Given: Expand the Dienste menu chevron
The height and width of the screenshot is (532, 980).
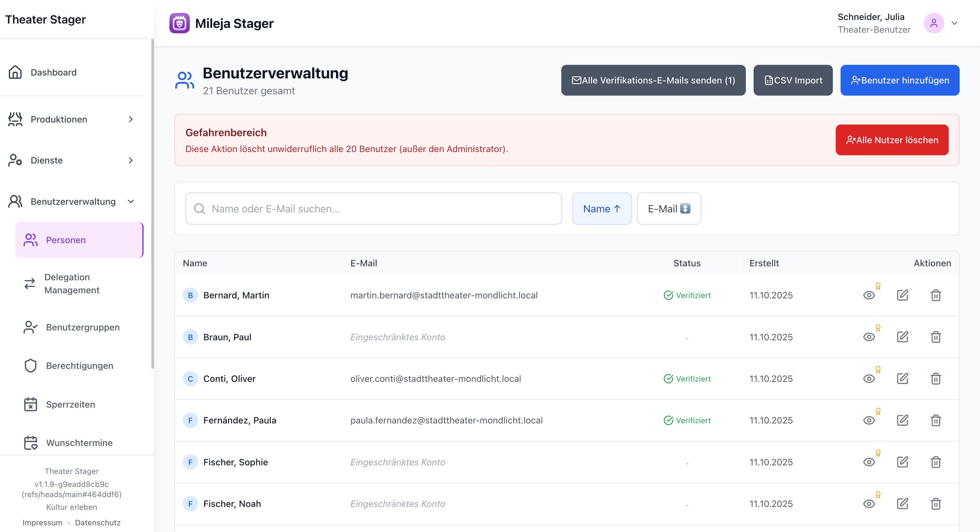Looking at the screenshot, I should tap(131, 161).
